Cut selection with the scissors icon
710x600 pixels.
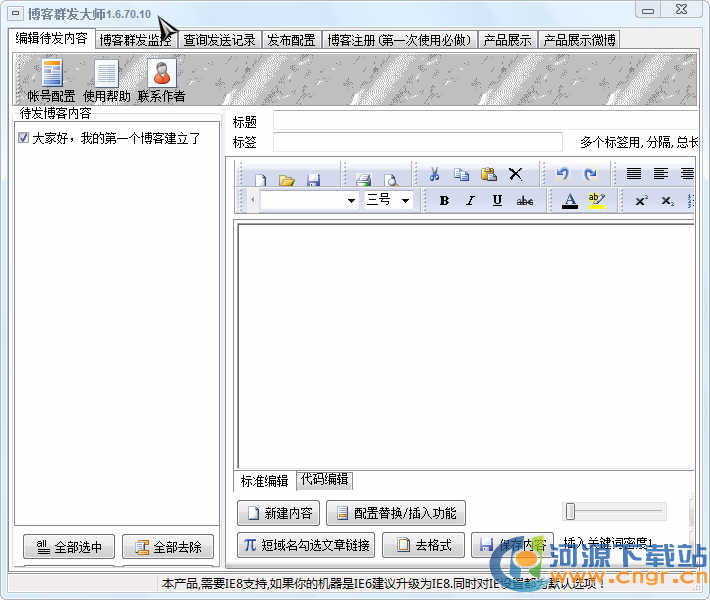pos(434,174)
